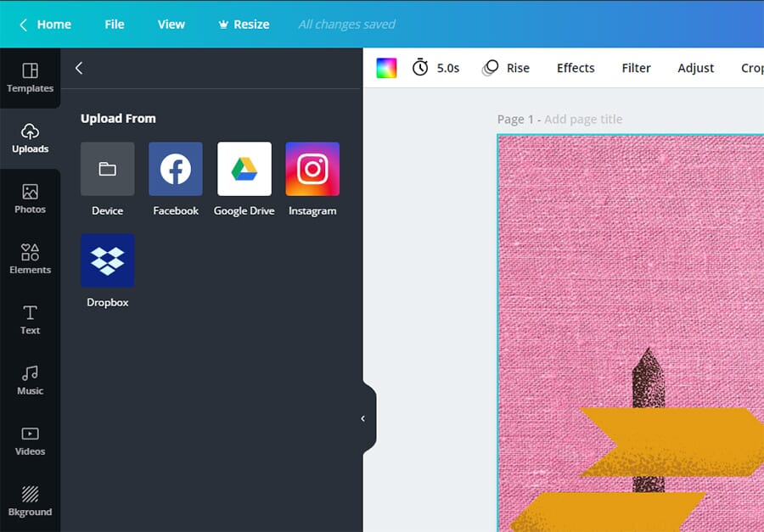Choose Google Drive as upload source
The height and width of the screenshot is (532, 764).
pyautogui.click(x=244, y=169)
